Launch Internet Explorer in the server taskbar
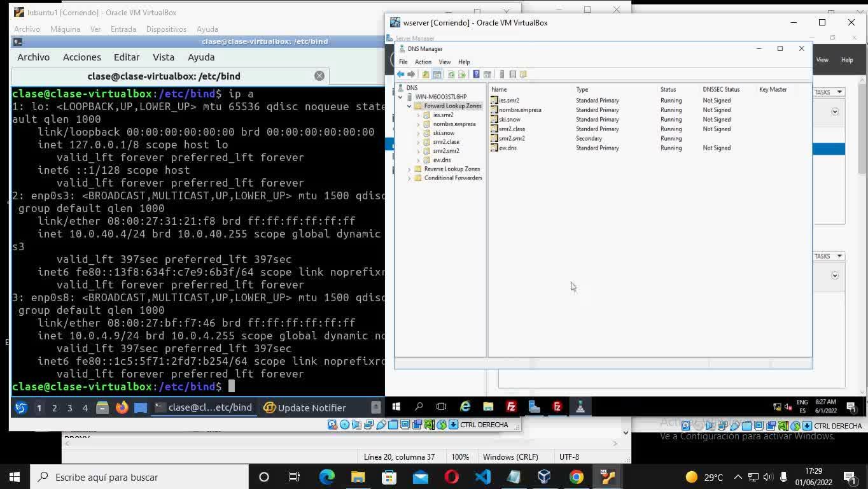The image size is (868, 489). 465,407
